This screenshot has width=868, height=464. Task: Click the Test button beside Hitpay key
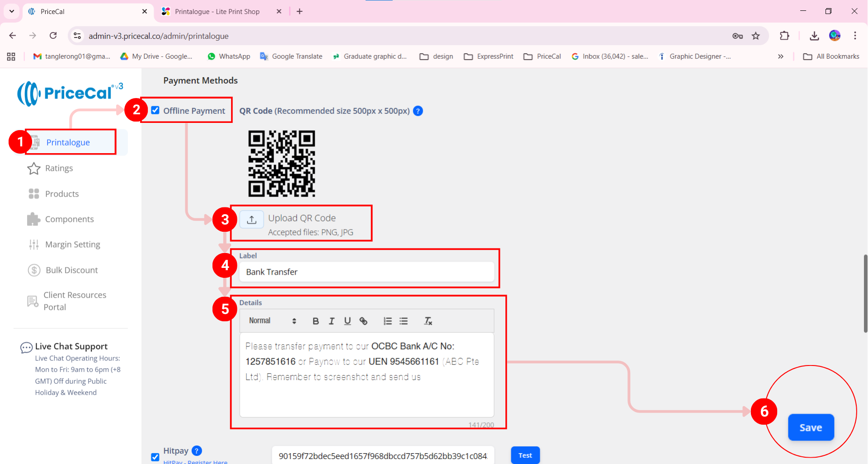tap(525, 455)
